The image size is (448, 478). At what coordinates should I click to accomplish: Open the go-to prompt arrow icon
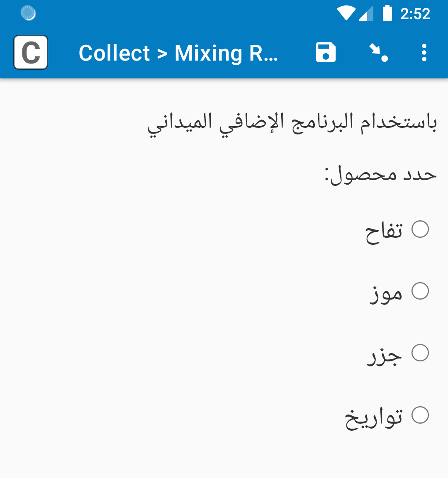coord(378,52)
